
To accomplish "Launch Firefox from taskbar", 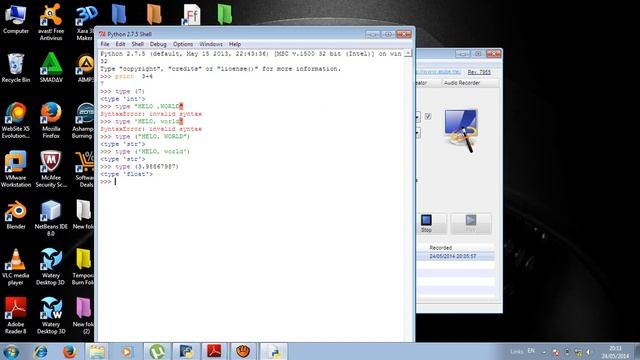I will 70,351.
